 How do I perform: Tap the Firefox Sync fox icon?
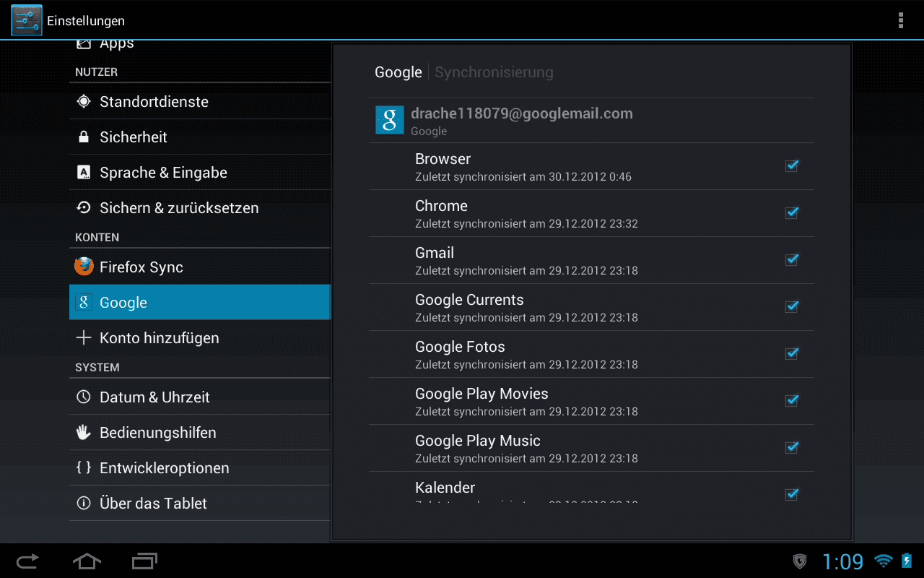(x=84, y=267)
